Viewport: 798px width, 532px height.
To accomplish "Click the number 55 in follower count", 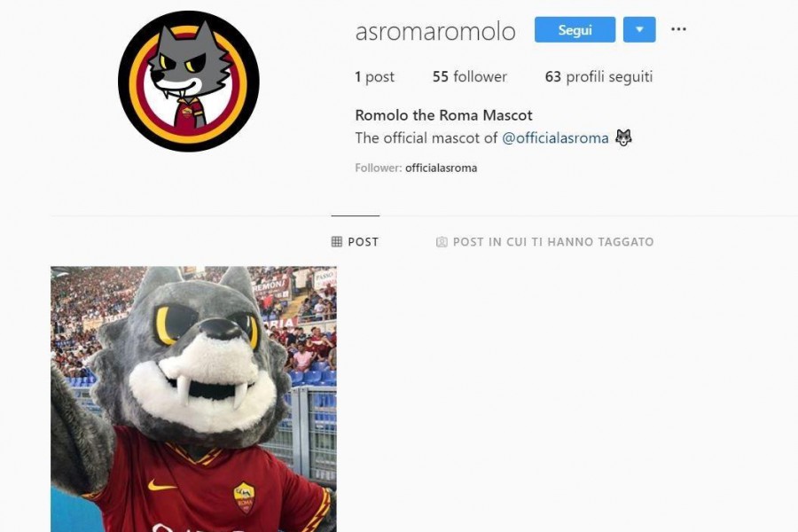I will click(x=440, y=77).
